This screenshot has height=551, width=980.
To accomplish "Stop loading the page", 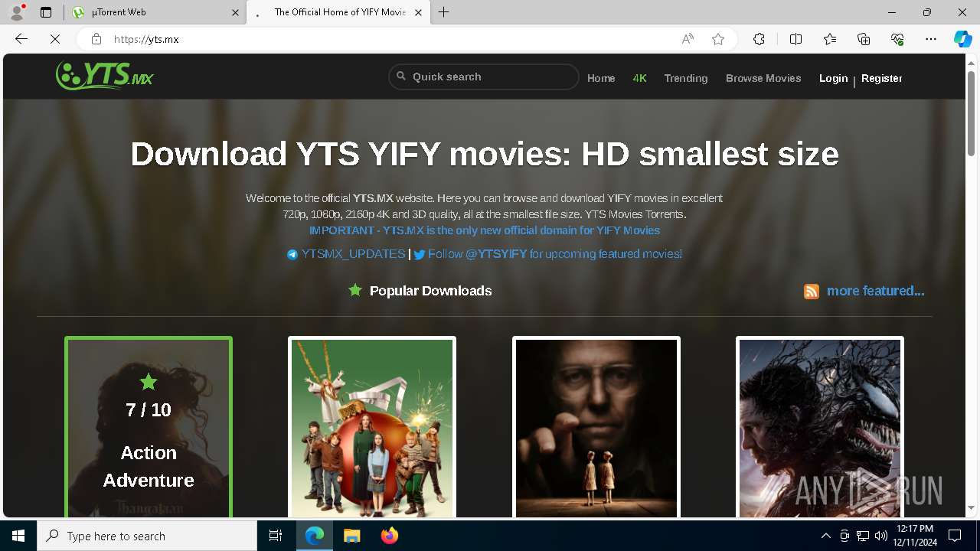I will 55,39.
